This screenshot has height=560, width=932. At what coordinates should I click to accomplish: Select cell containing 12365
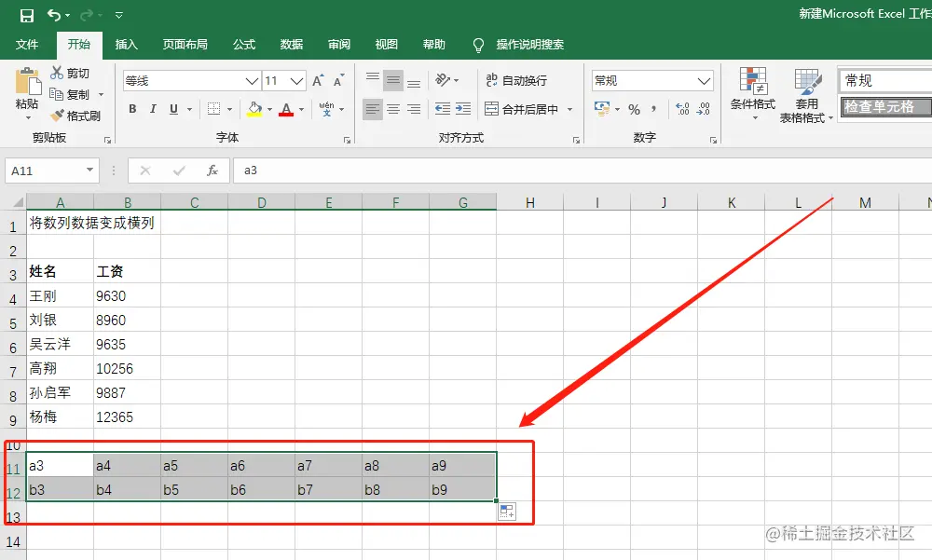tap(127, 417)
